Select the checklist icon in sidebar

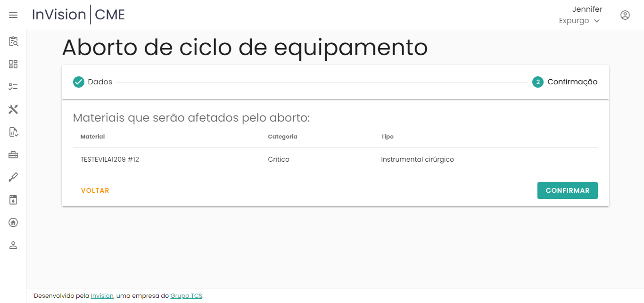pyautogui.click(x=13, y=87)
